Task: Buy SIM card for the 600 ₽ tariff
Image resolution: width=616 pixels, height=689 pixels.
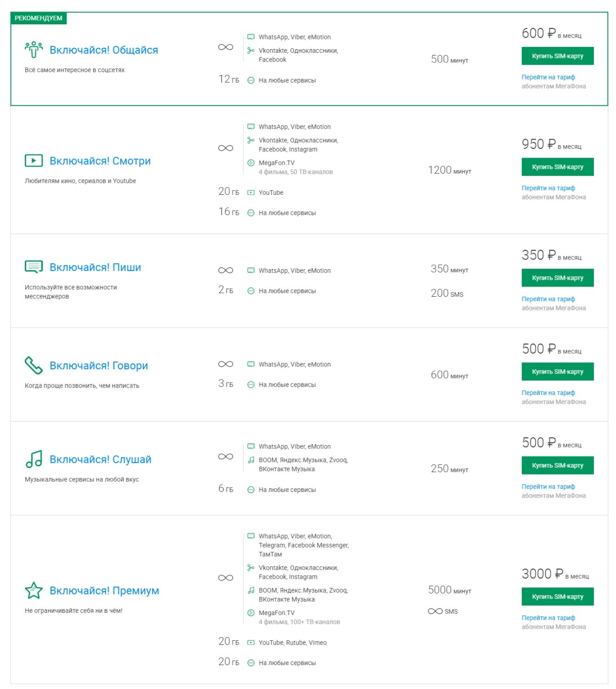Action: [x=558, y=56]
